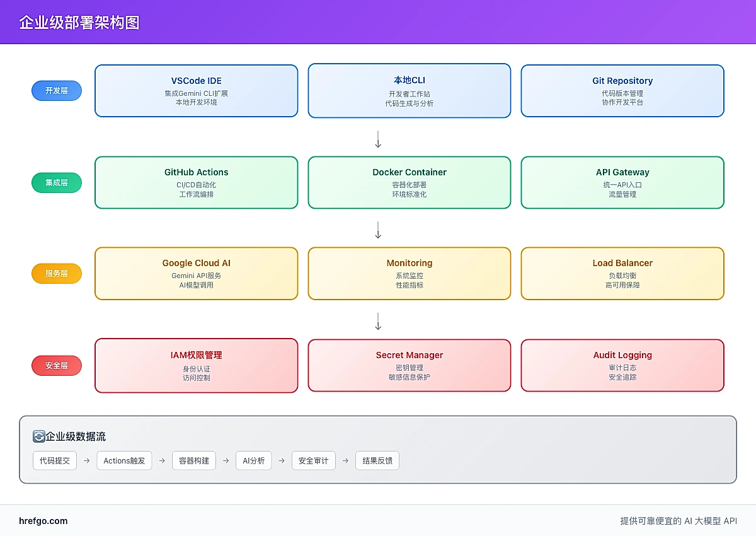Open the API Gateway card
The width and height of the screenshot is (756, 536).
click(x=622, y=182)
